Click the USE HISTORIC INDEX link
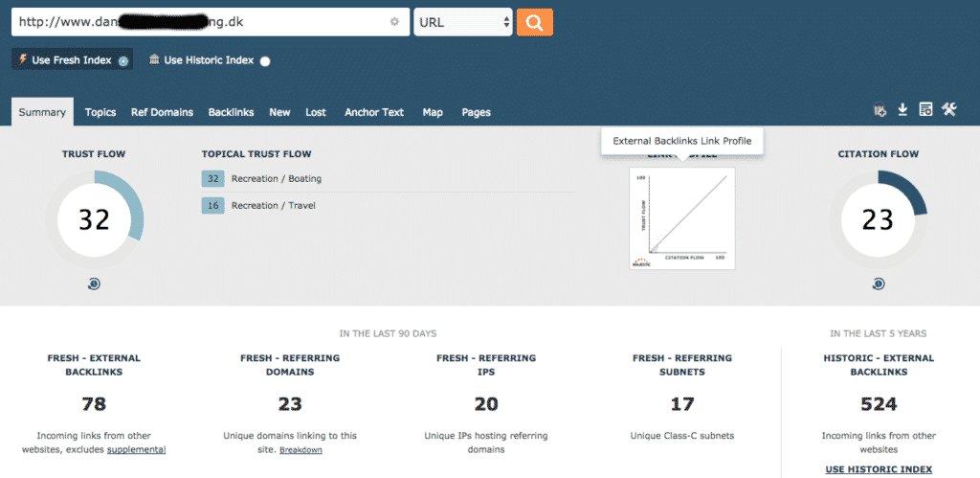 [x=879, y=469]
